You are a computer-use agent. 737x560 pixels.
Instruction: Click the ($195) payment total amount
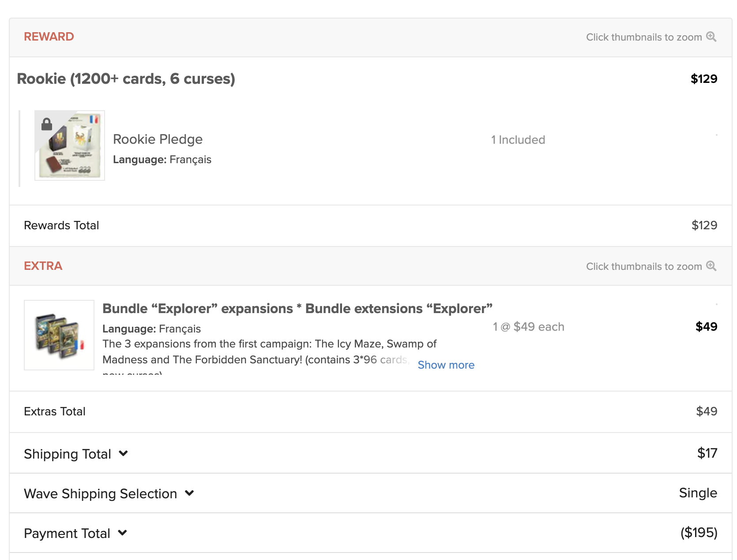[x=699, y=533]
